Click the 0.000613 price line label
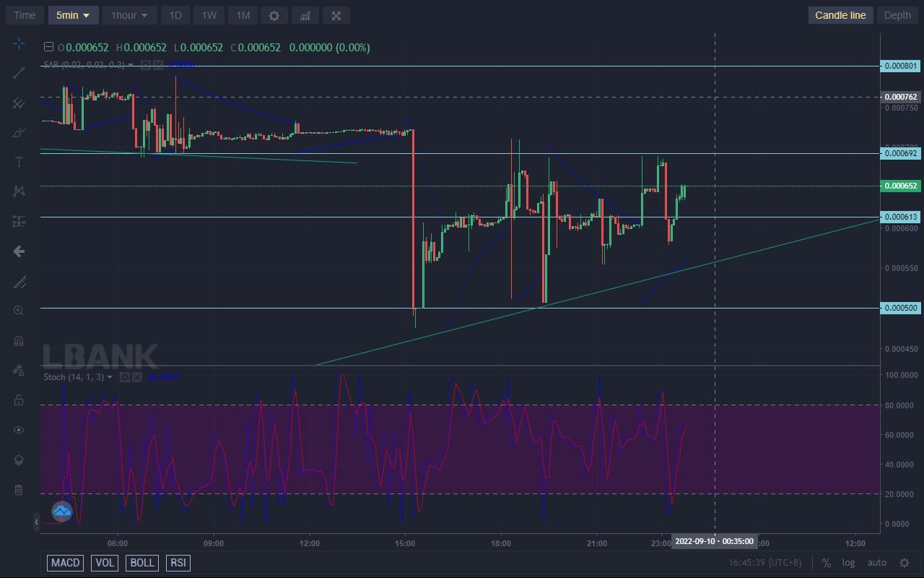Screen dimensions: 924x578 pos(900,217)
